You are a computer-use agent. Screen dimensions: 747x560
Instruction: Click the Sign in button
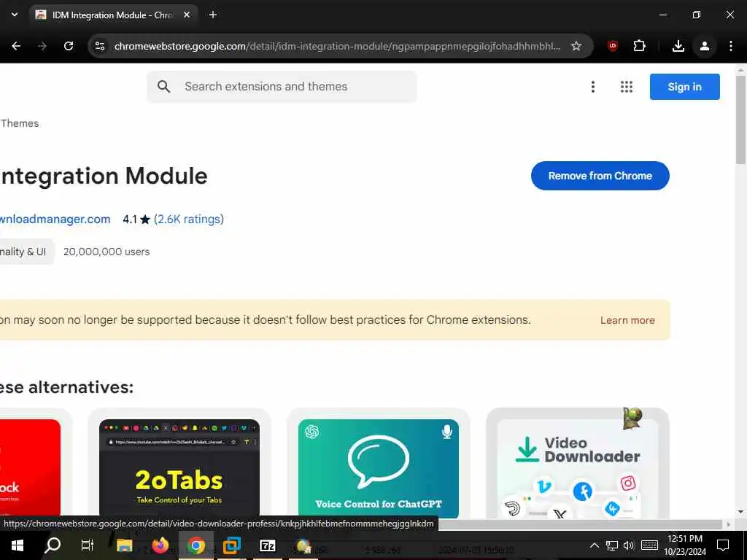click(684, 87)
